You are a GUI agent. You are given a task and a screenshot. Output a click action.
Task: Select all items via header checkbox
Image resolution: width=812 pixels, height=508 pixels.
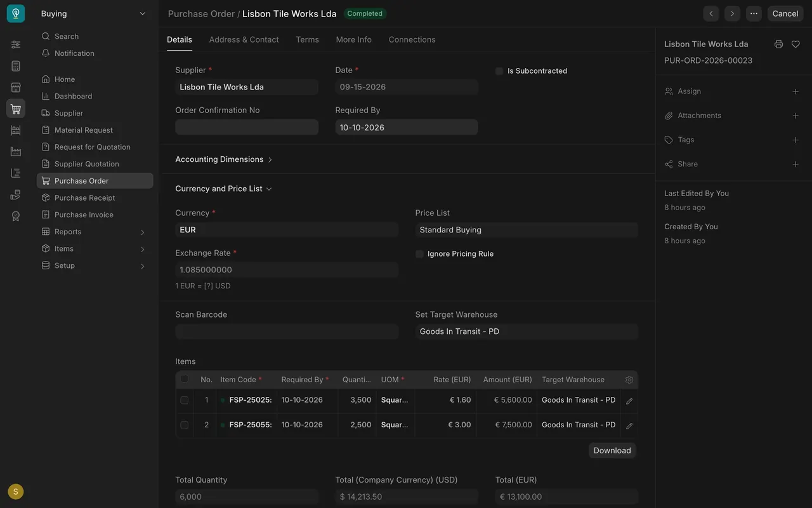pyautogui.click(x=185, y=379)
